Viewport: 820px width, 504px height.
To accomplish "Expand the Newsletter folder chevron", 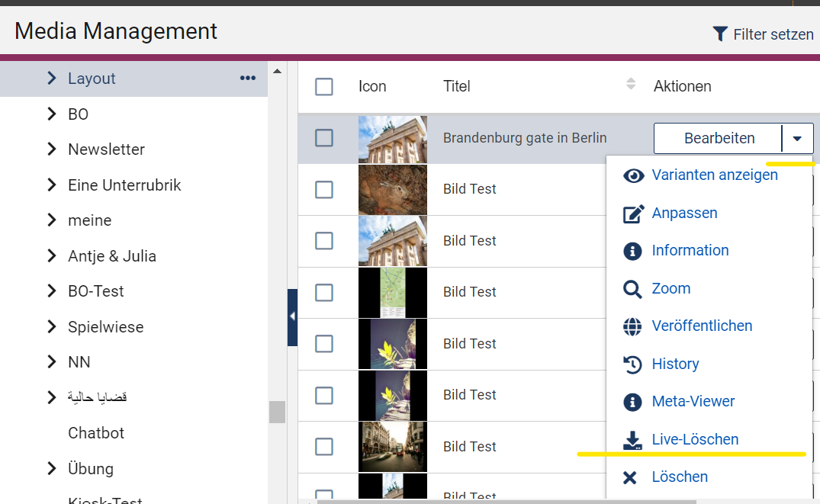I will tap(52, 149).
